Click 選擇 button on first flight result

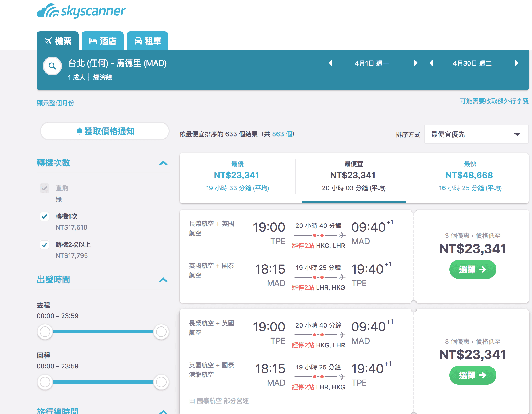[473, 269]
